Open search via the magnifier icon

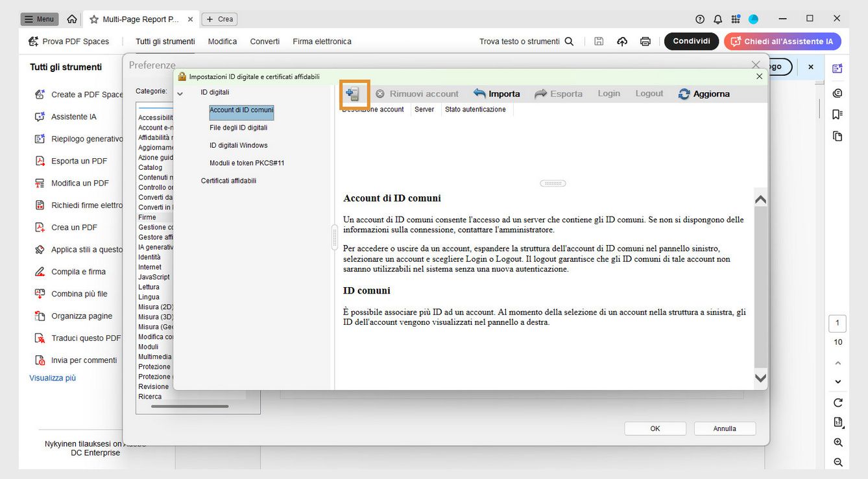(569, 41)
